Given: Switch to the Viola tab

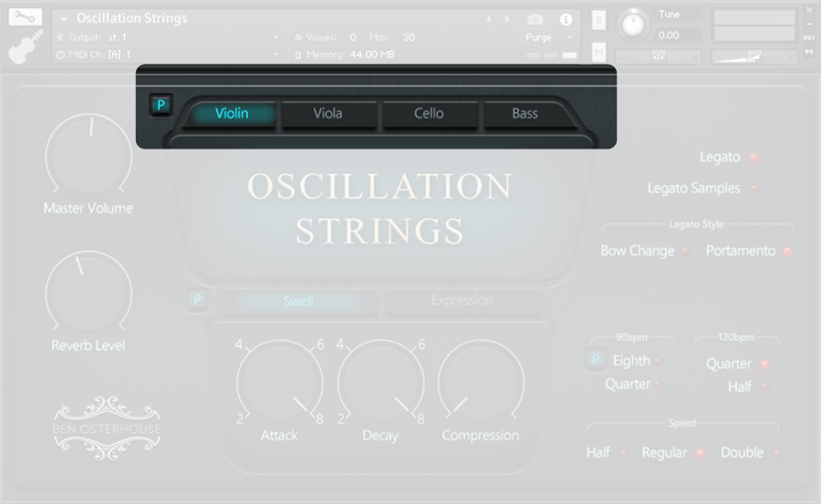Looking at the screenshot, I should (x=327, y=114).
